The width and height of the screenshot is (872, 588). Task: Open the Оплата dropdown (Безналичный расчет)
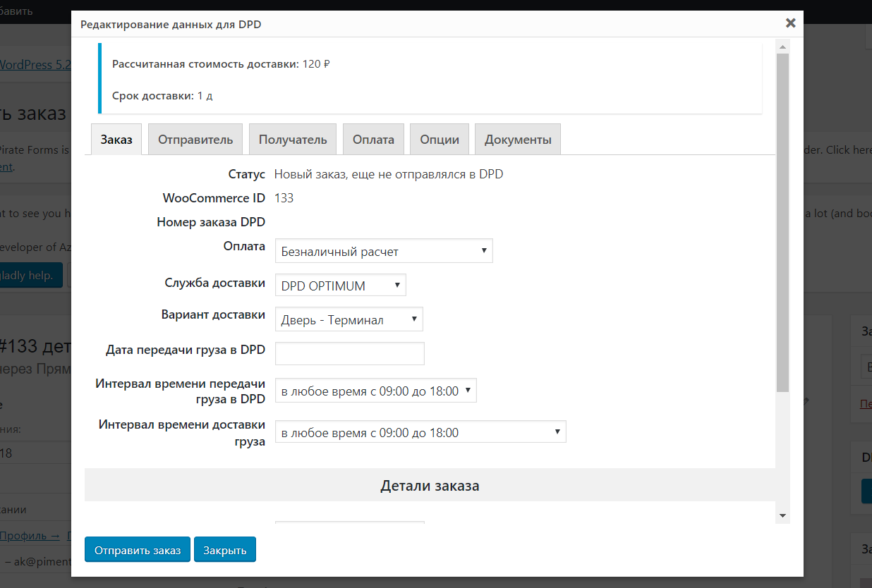pos(384,251)
